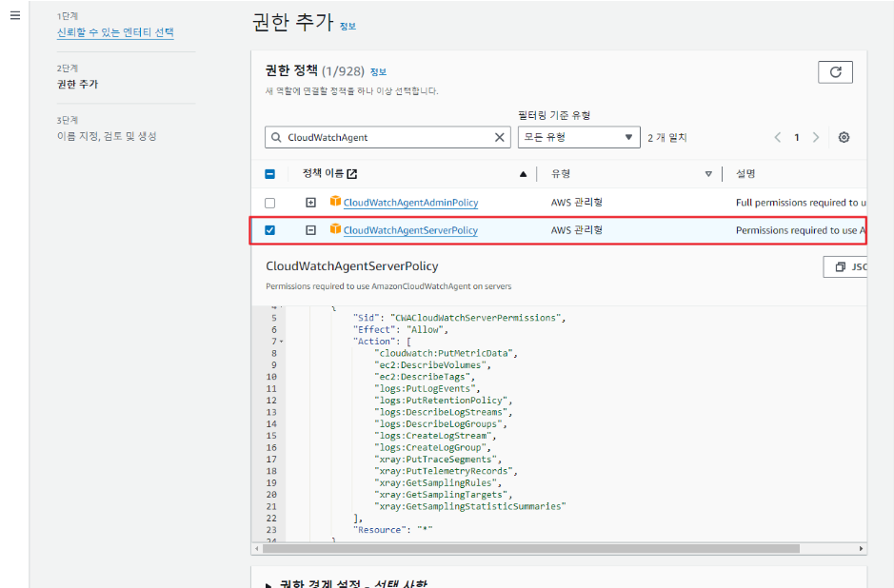Click CloudWatchAgentAdminPolicy orange box icon
This screenshot has height=588, width=894.
(335, 201)
